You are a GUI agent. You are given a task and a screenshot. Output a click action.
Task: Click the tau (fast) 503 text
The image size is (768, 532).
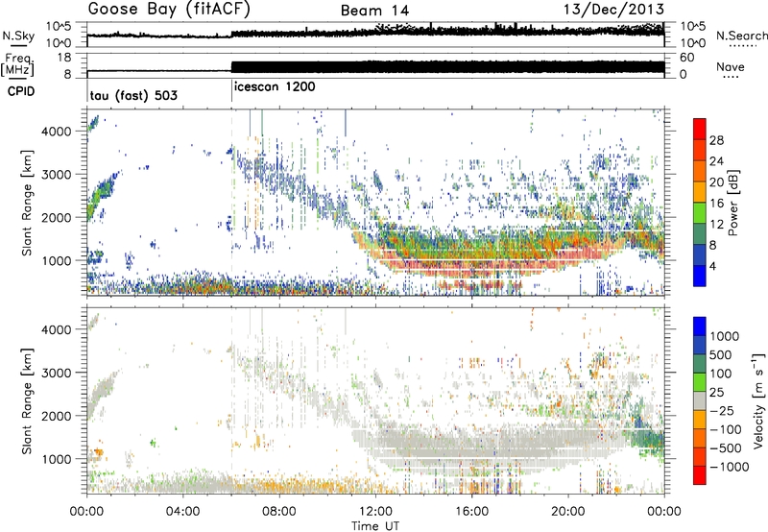[x=133, y=95]
